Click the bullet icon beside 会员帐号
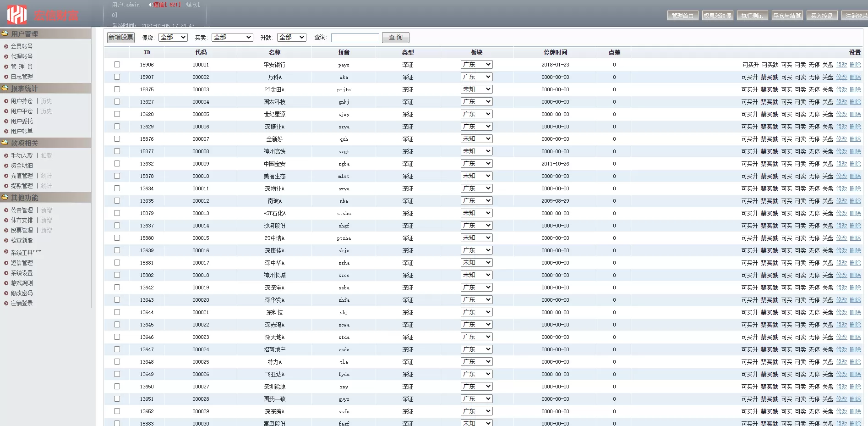Screen dimensions: 868x426 6,46
